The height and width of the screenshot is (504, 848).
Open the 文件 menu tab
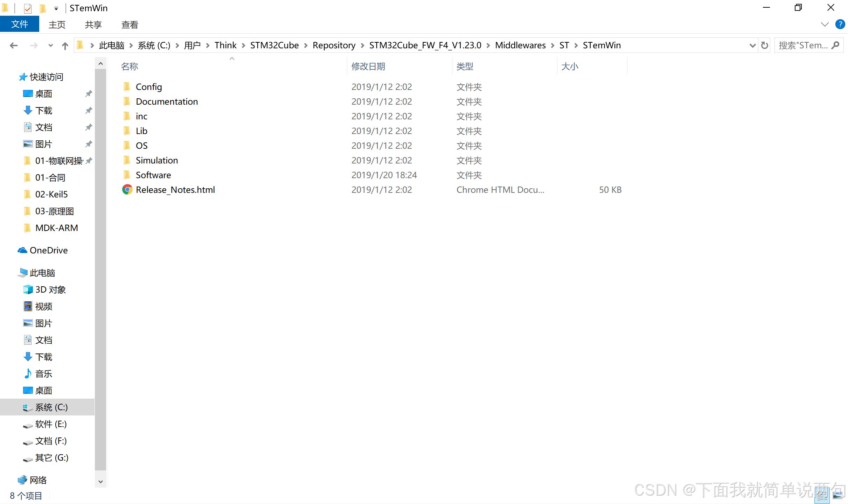pos(20,24)
